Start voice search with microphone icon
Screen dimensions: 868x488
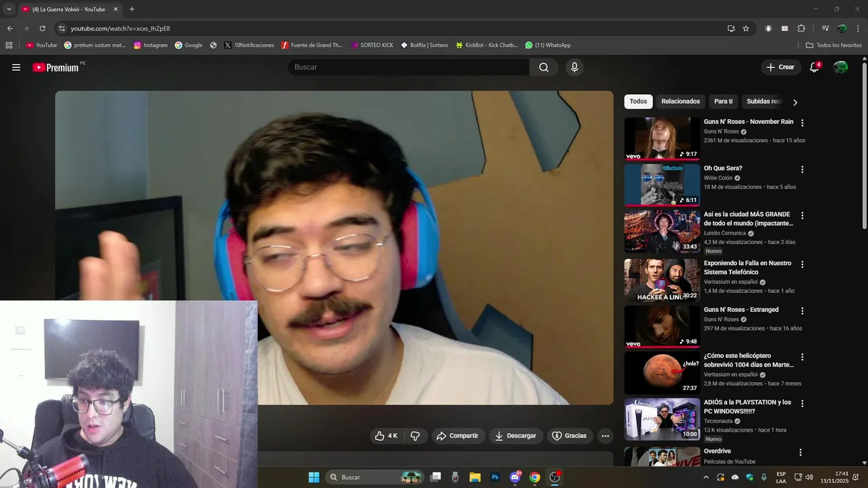[574, 67]
